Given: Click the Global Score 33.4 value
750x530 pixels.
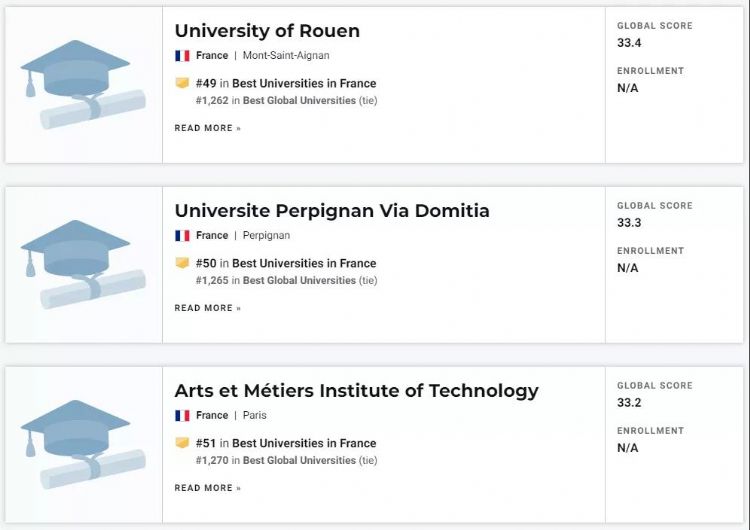Looking at the screenshot, I should click(629, 43).
